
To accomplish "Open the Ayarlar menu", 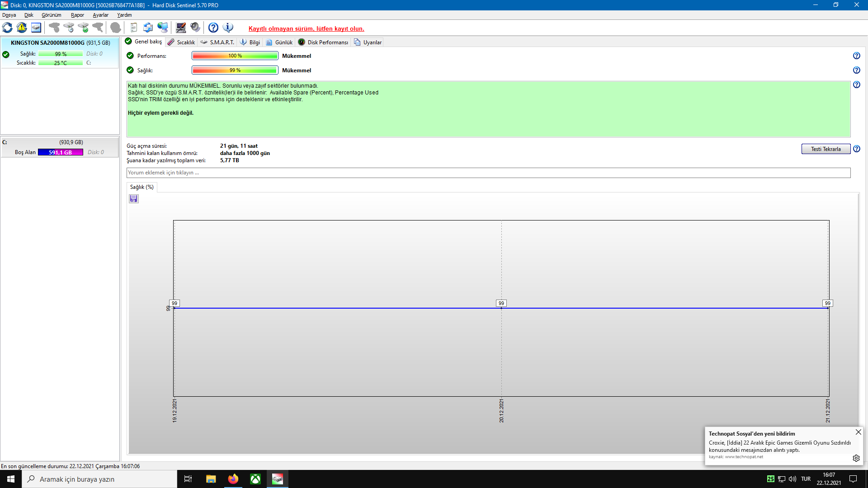I will [100, 15].
